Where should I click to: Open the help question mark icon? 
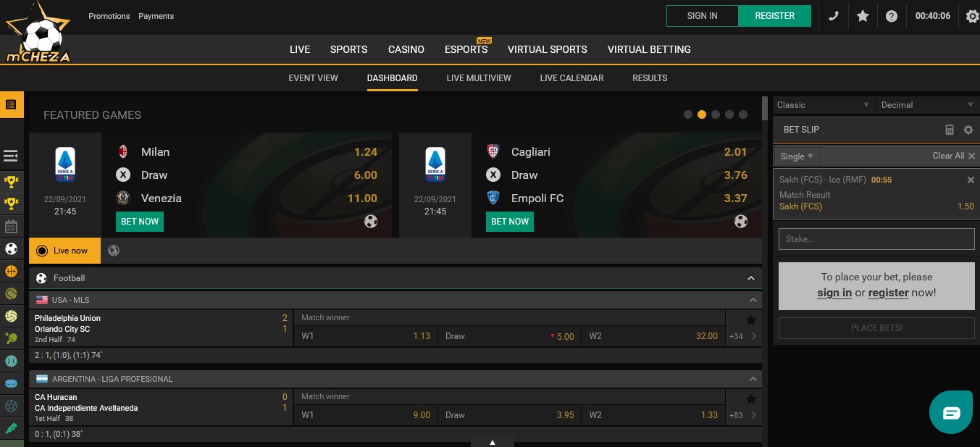(x=892, y=16)
